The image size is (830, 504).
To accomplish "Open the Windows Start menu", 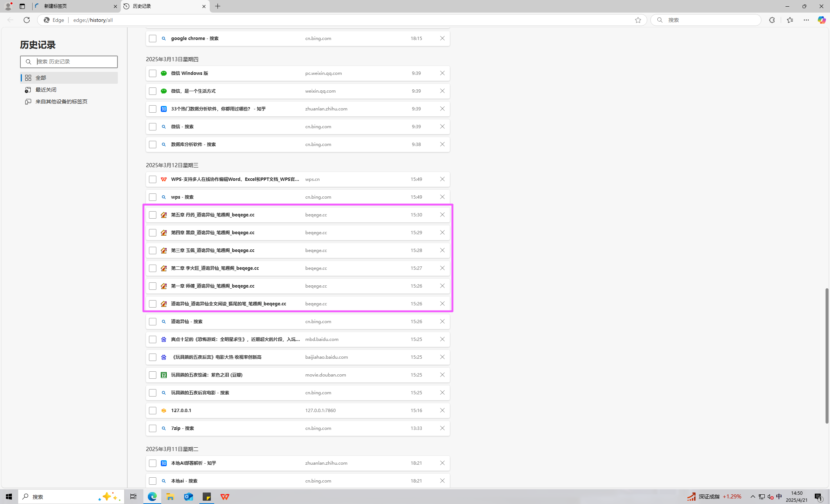I will pos(9,497).
